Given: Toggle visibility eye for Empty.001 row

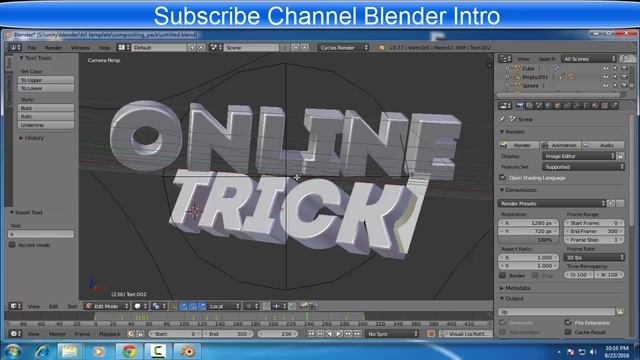Looking at the screenshot, I should (606, 77).
